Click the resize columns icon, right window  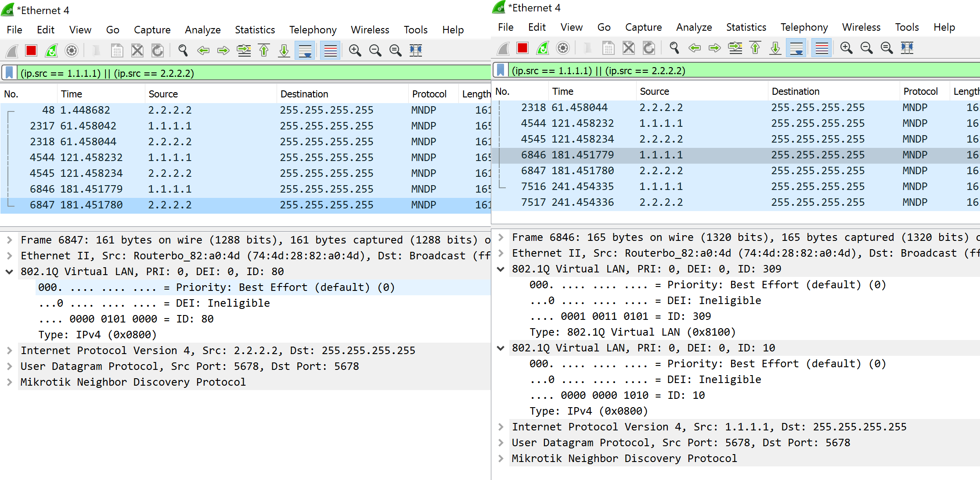click(x=907, y=48)
